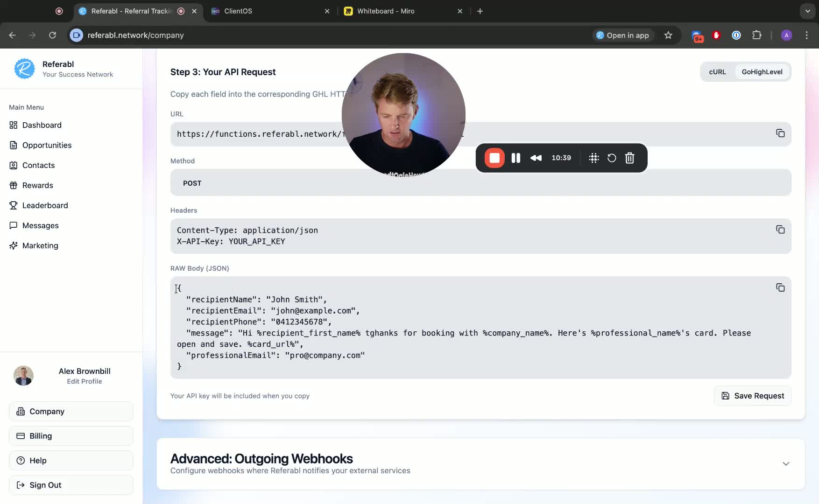Pause the screen recording

[x=516, y=158]
